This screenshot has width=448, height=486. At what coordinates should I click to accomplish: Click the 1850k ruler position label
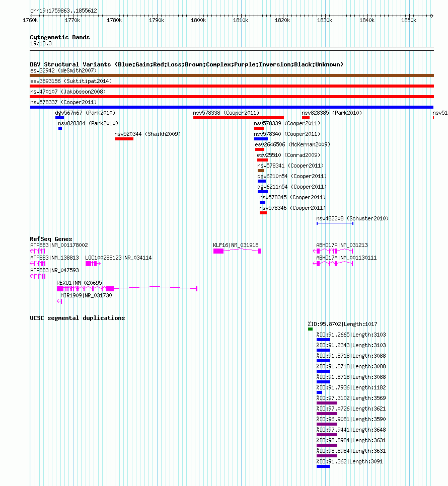[x=409, y=21]
